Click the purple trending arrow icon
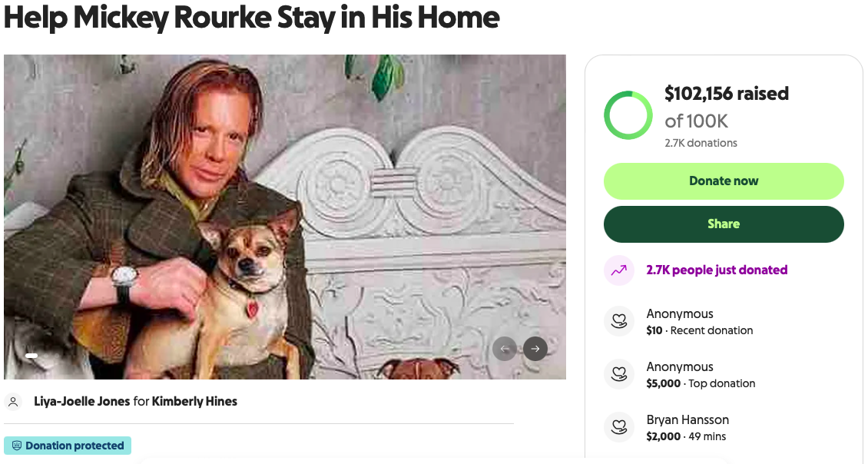The image size is (868, 464). click(x=619, y=270)
